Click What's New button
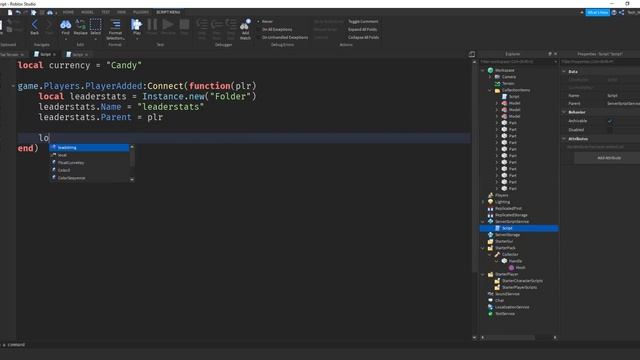Image resolution: width=640 pixels, height=360 pixels. coord(598,13)
